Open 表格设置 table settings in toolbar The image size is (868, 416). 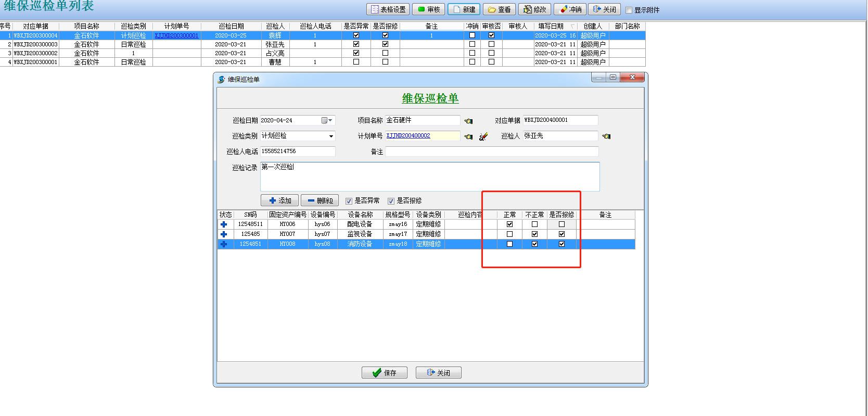(x=388, y=9)
